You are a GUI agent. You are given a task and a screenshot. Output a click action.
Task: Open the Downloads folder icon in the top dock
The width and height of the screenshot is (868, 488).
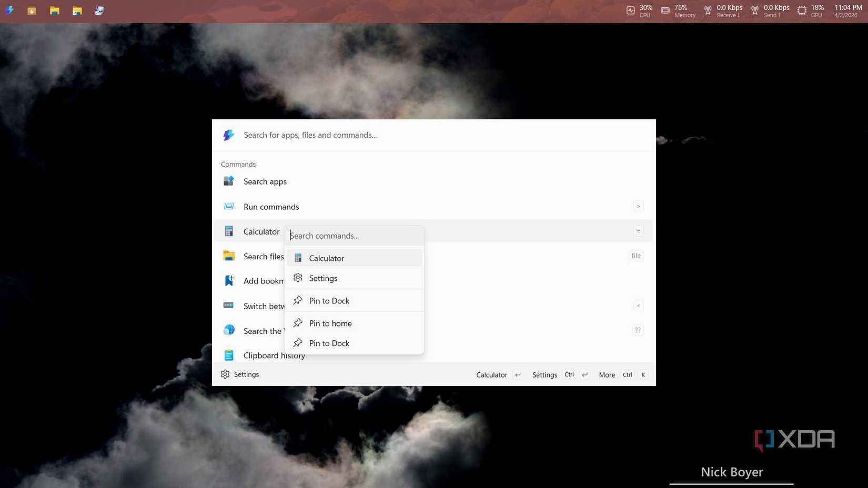tap(32, 11)
